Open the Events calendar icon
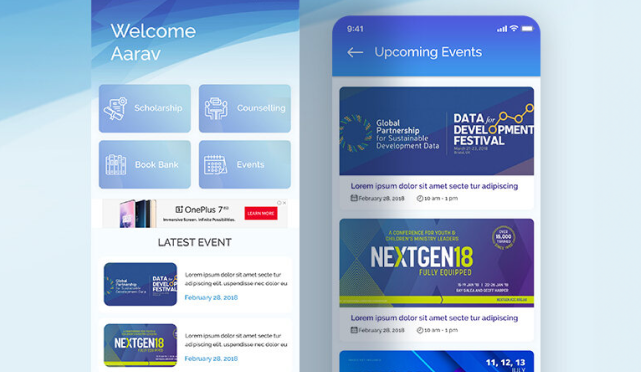This screenshot has width=641, height=372. [215, 165]
